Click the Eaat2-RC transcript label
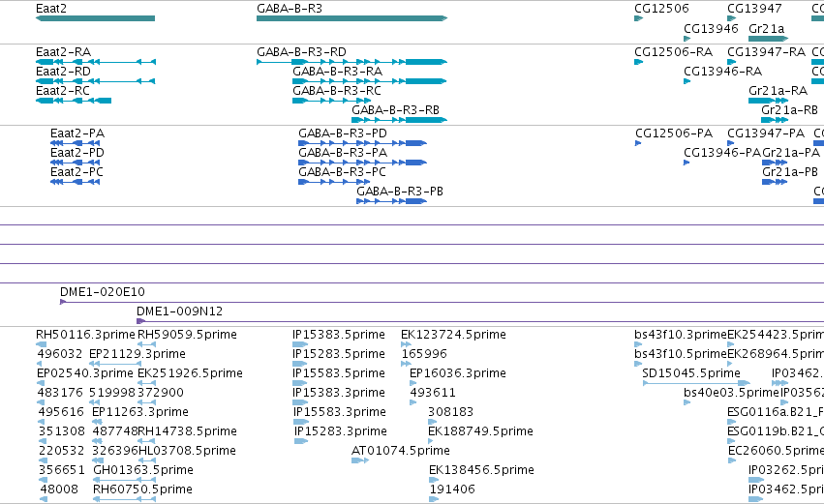 pos(63,91)
